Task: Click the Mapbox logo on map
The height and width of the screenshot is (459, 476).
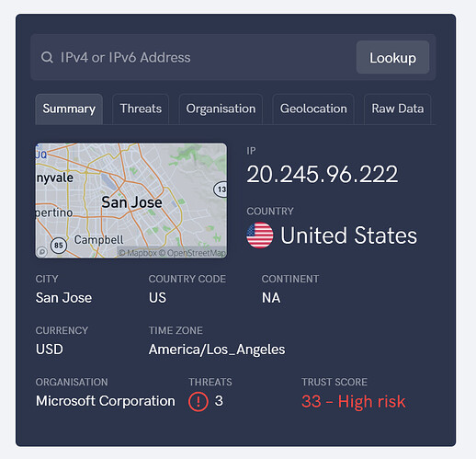Action: (41, 252)
